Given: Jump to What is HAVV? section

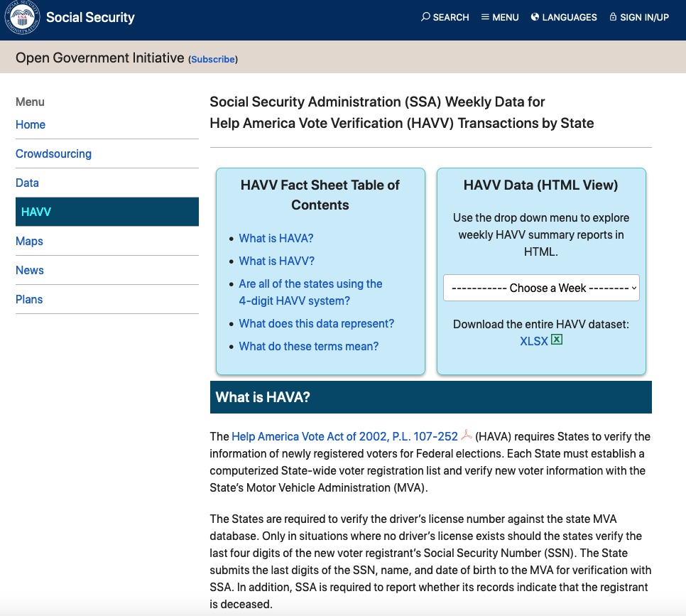Looking at the screenshot, I should [x=276, y=261].
